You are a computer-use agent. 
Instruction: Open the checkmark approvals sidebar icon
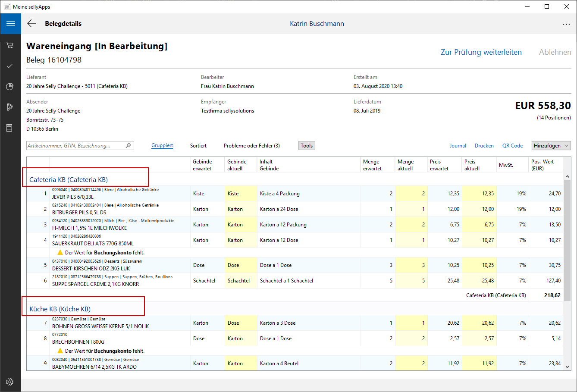click(x=10, y=66)
